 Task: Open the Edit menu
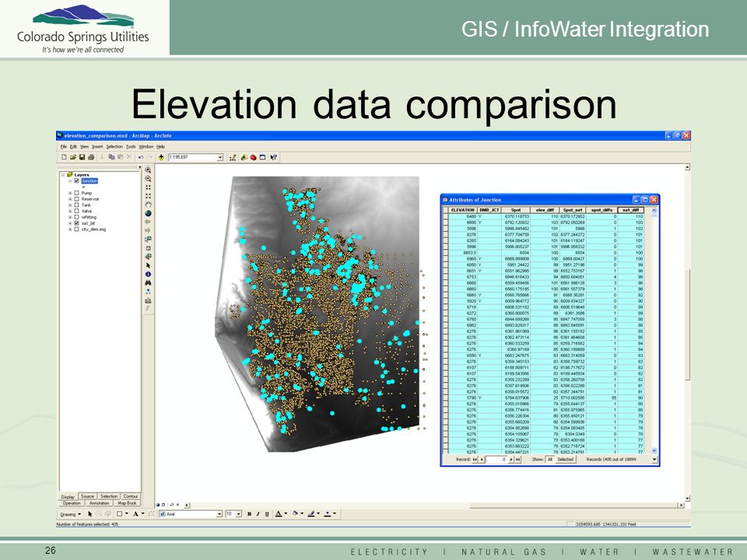tap(73, 147)
